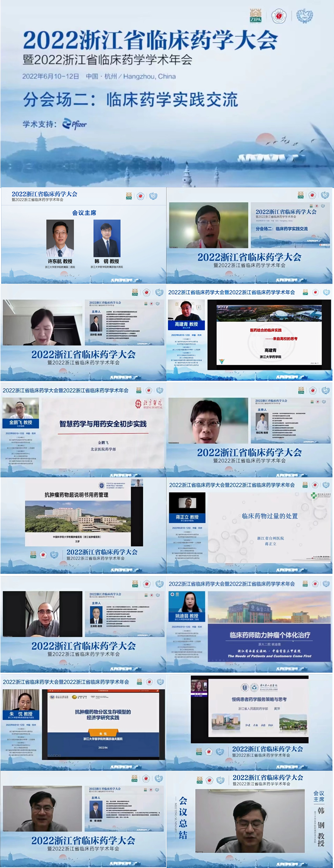Click the slide title 慢病患者药学服务策略与思考
334x868 pixels.
click(259, 699)
